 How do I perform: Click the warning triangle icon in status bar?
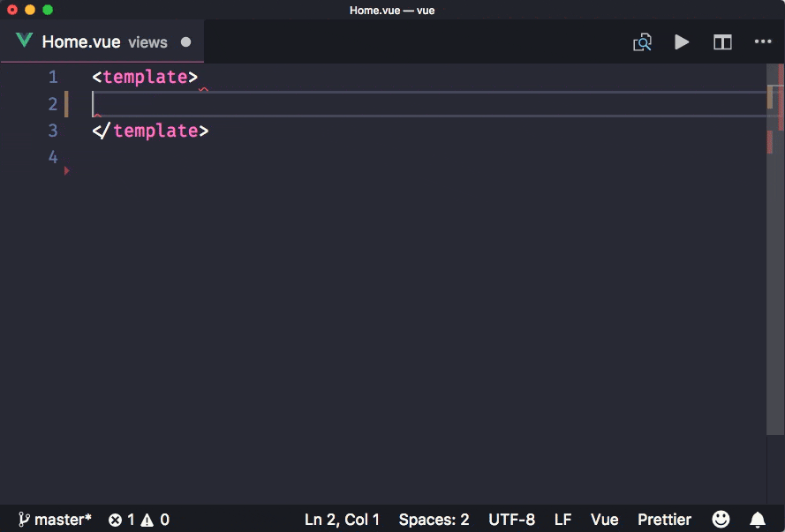click(147, 520)
